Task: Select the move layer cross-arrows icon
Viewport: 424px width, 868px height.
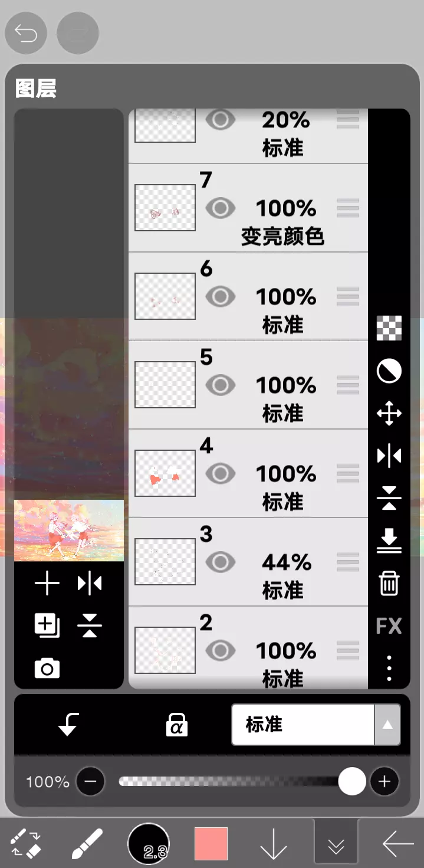Action: coord(389,414)
